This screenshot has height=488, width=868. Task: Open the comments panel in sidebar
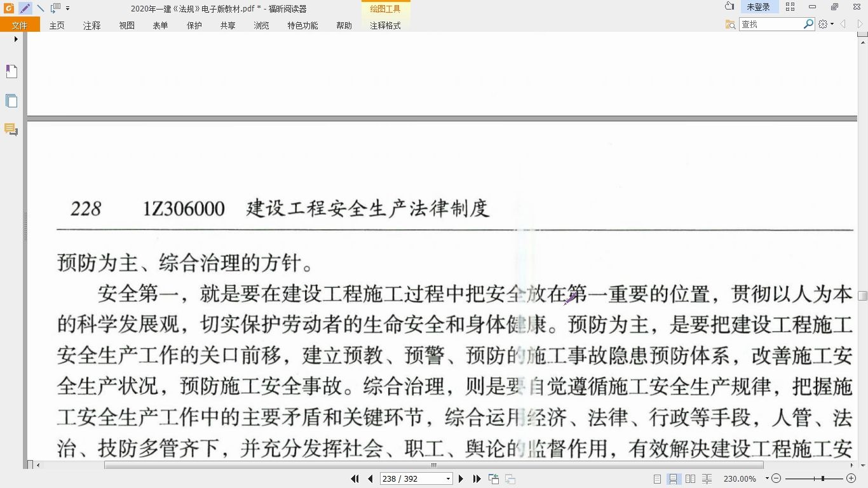pos(11,129)
